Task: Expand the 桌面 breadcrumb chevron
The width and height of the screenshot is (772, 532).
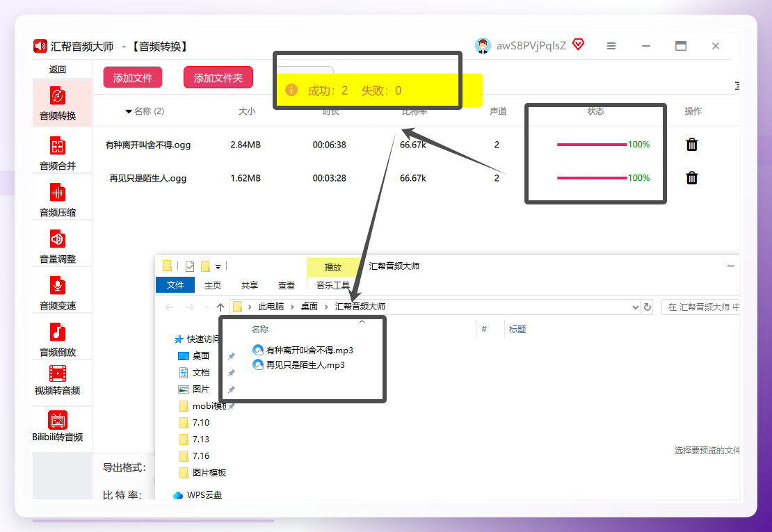Action: [326, 307]
